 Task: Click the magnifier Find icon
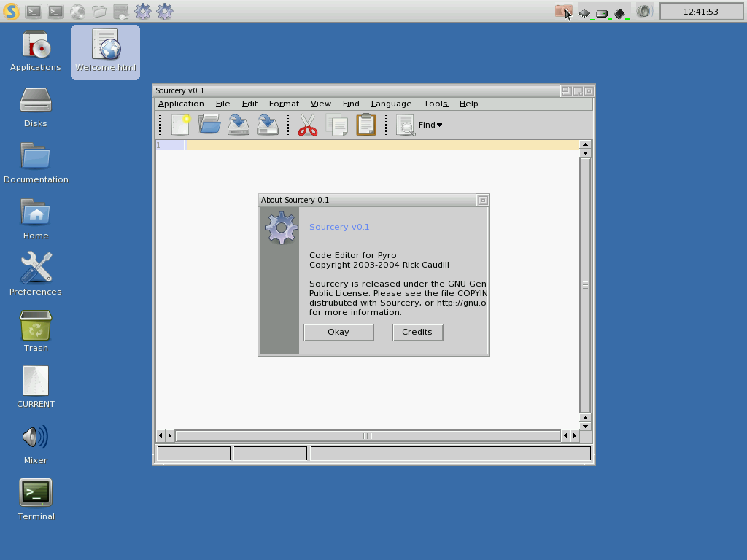pyautogui.click(x=406, y=125)
